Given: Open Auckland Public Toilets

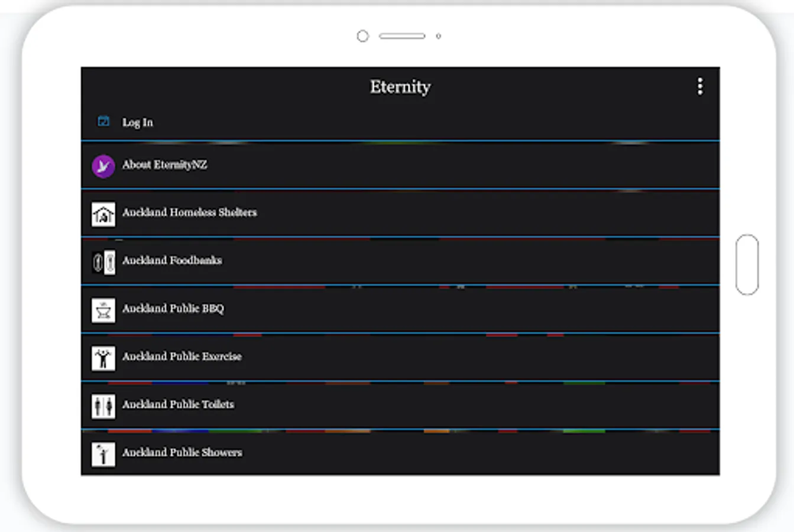Looking at the screenshot, I should coord(400,406).
